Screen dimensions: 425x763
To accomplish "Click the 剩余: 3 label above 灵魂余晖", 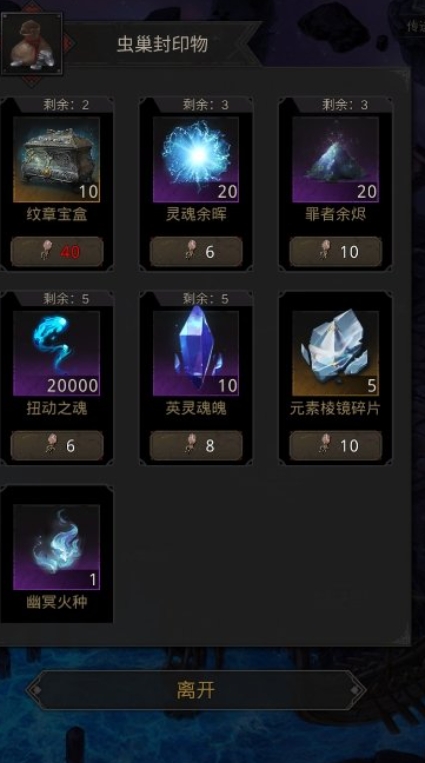I will (x=205, y=105).
